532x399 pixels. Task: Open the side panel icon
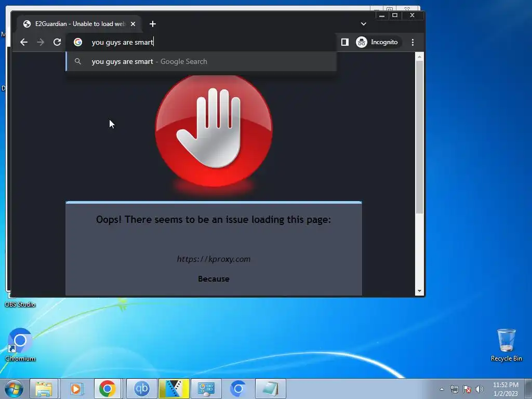click(x=345, y=42)
